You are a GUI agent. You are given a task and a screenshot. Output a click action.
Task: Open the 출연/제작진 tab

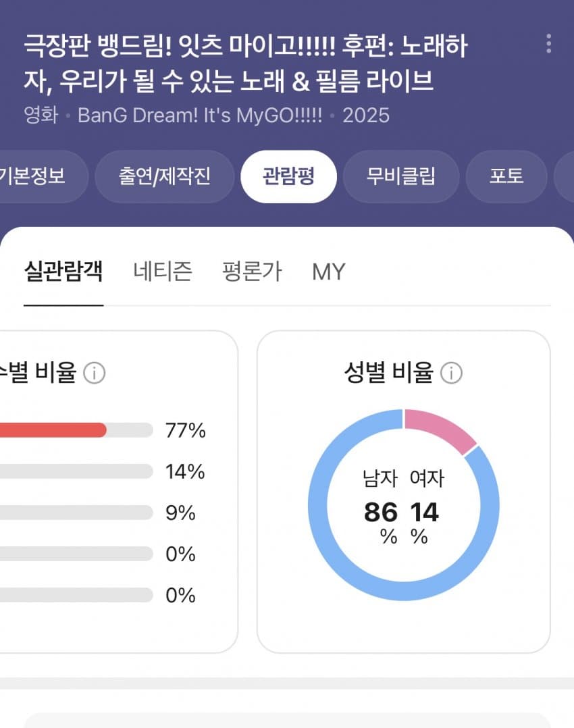click(x=165, y=176)
